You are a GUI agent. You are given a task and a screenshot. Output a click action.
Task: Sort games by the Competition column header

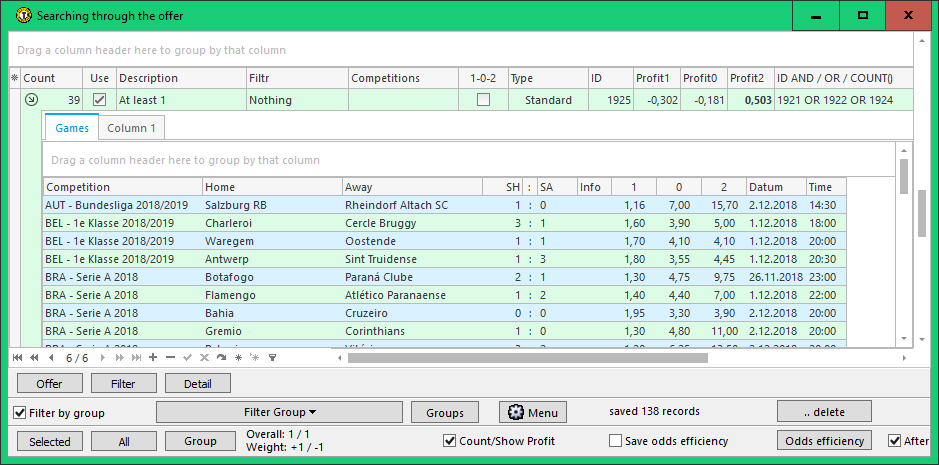(122, 187)
